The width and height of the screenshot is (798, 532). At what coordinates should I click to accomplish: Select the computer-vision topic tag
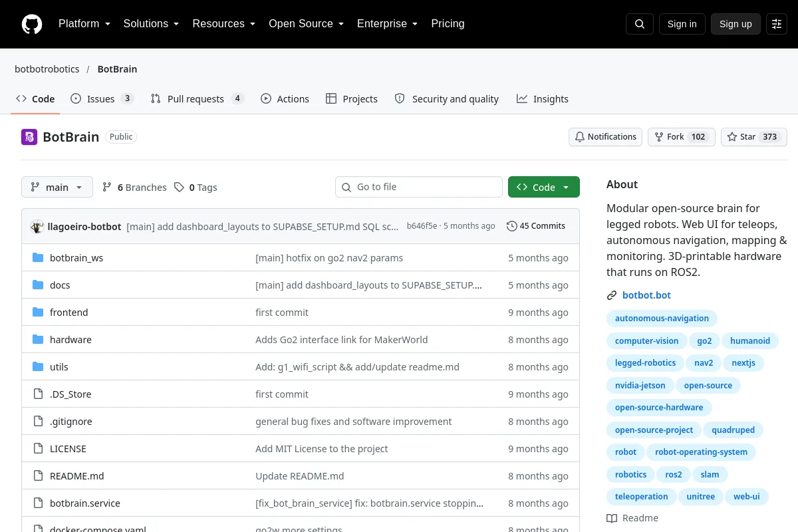647,341
